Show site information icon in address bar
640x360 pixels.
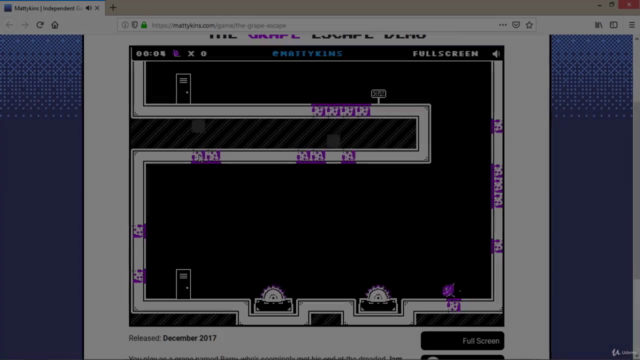coord(125,25)
